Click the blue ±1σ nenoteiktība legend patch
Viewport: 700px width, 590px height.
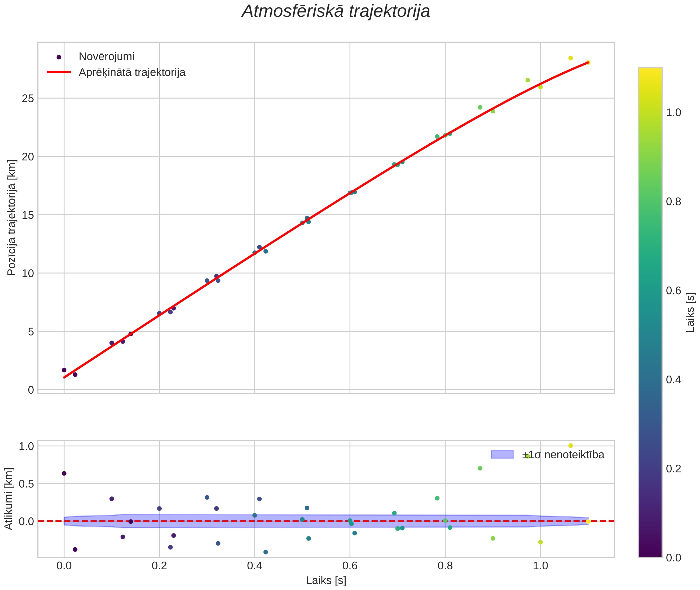[502, 455]
